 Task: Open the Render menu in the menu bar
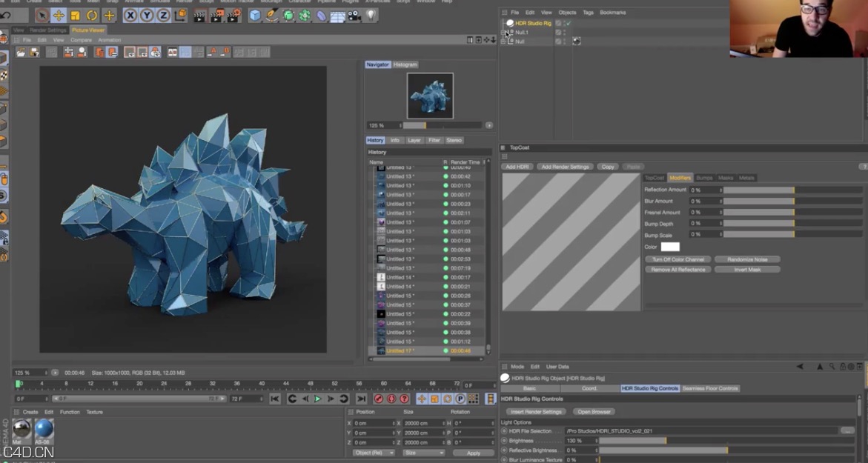coord(183,2)
